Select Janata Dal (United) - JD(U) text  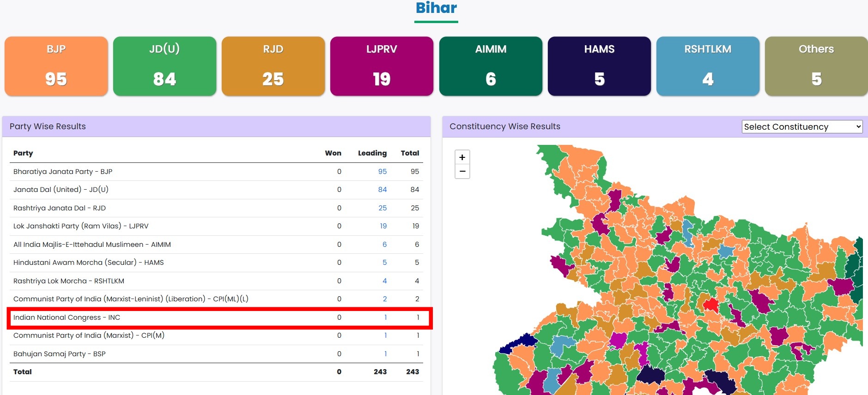(x=61, y=190)
